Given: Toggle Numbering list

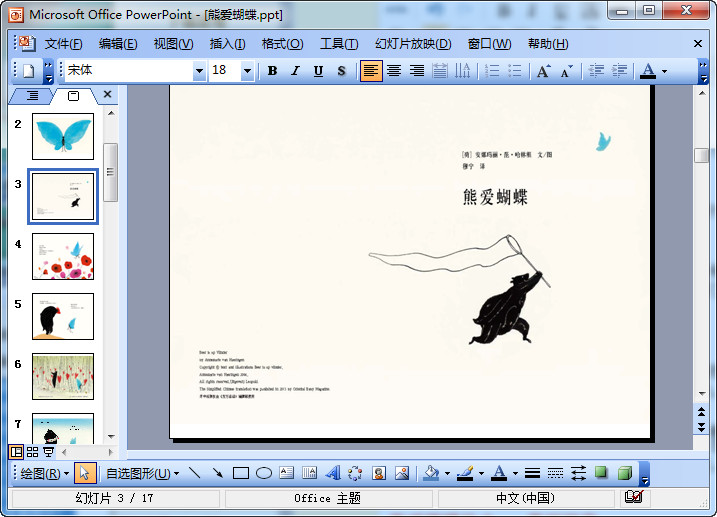Looking at the screenshot, I should coord(492,71).
